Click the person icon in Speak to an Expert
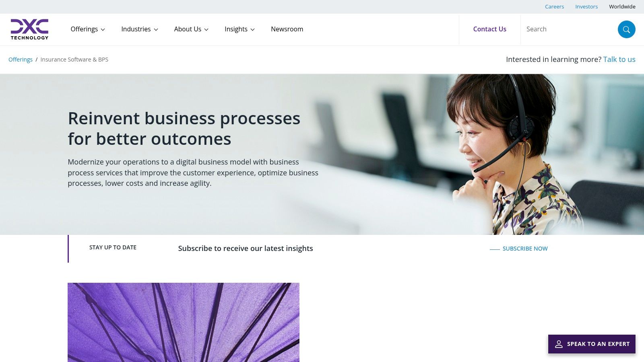The width and height of the screenshot is (644, 362). tap(559, 344)
